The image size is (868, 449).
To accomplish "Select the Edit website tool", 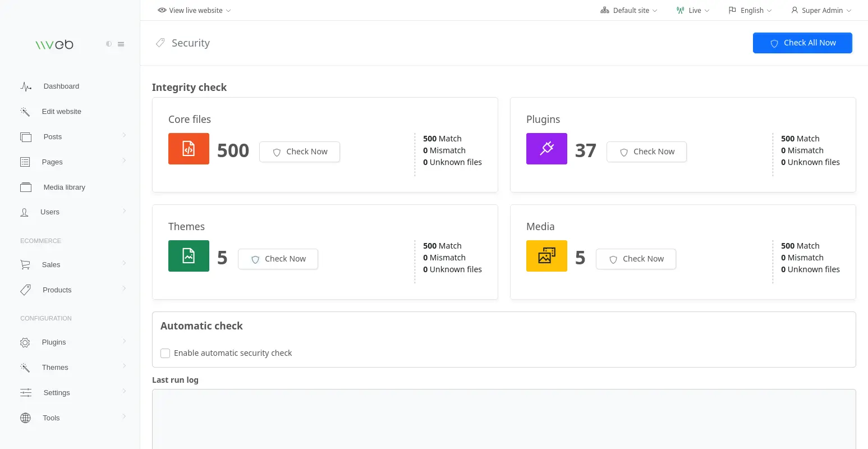I will 61,111.
